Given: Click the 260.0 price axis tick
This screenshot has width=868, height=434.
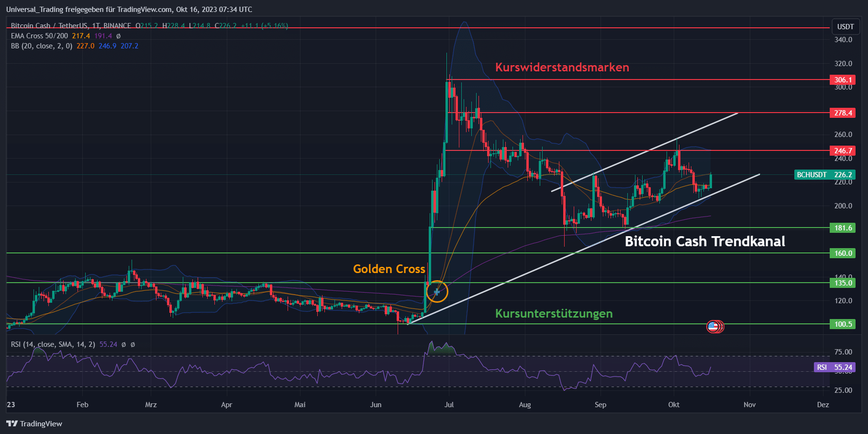Looking at the screenshot, I should click(843, 135).
